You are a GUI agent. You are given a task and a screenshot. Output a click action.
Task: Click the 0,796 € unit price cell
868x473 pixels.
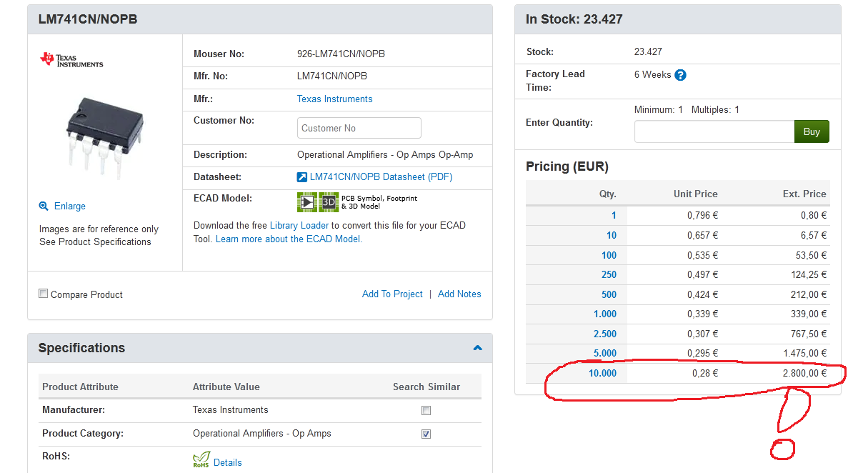tap(702, 215)
